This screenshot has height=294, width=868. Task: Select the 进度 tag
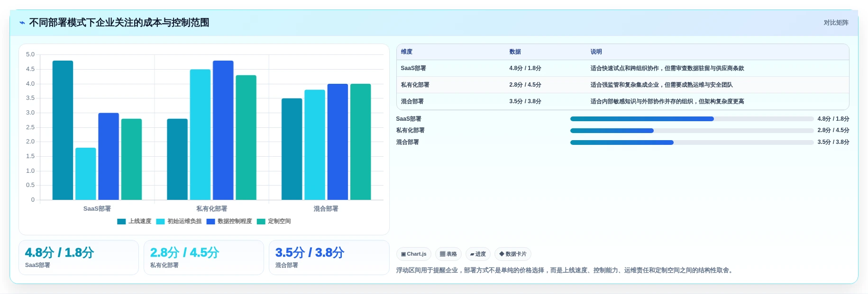point(478,254)
